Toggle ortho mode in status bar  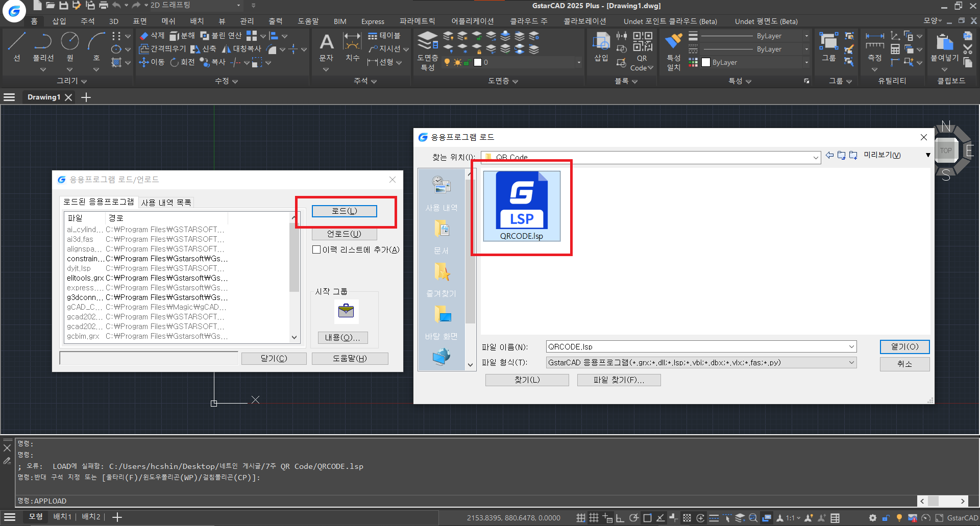tap(620, 518)
